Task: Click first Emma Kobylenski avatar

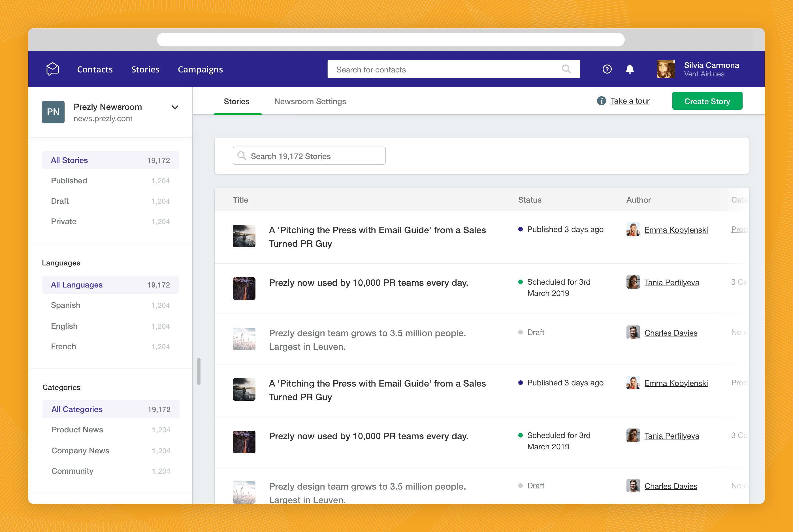Action: click(633, 229)
